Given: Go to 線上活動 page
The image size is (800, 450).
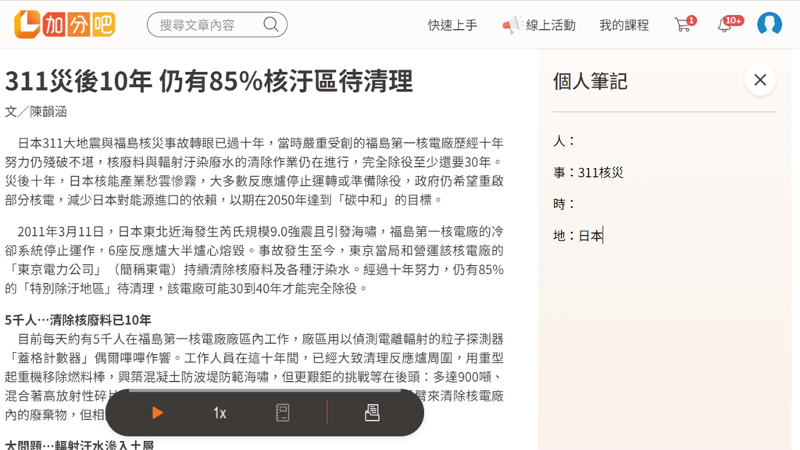Looking at the screenshot, I should coord(550,25).
